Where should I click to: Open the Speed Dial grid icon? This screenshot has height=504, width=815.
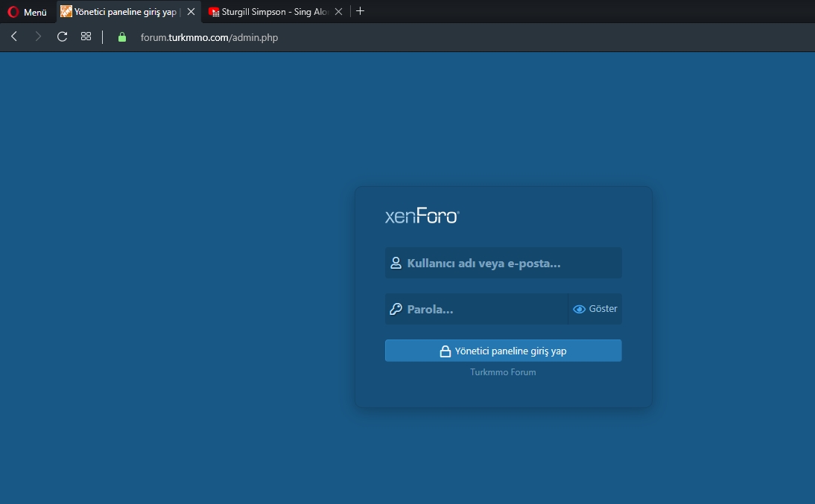86,36
